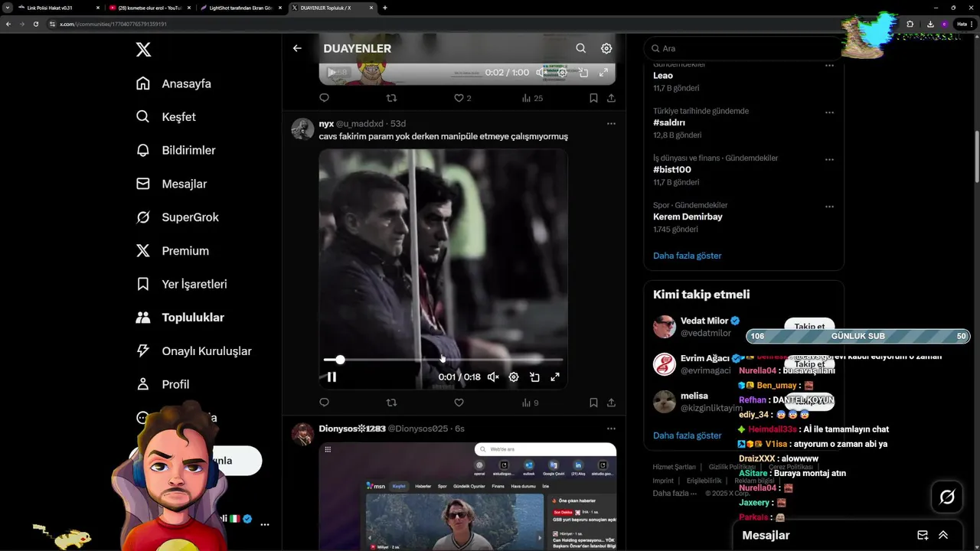Unmute the nyx video
980x551 pixels.
(x=493, y=377)
